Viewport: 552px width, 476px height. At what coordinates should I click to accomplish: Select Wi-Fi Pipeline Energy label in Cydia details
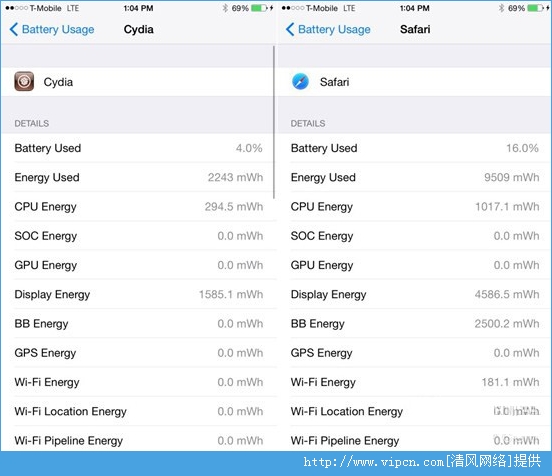[x=69, y=440]
